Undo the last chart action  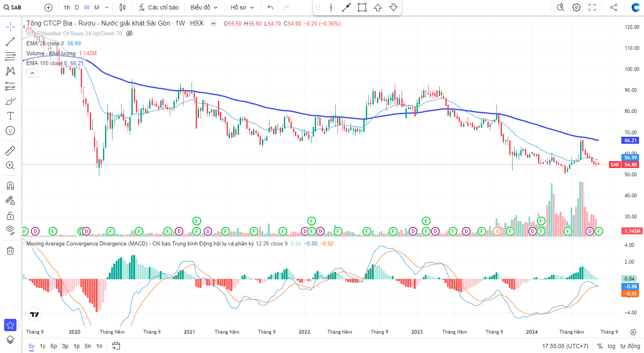click(271, 7)
